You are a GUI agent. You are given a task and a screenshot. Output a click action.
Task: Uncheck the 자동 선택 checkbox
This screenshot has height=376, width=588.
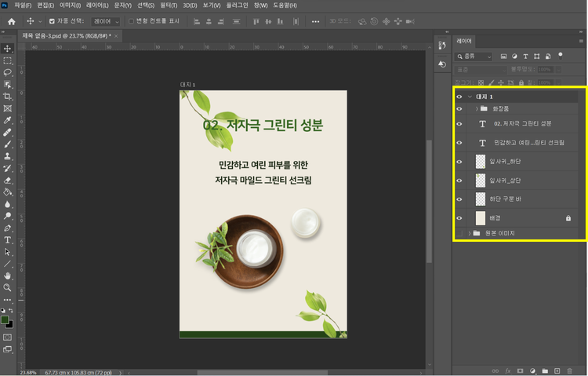pos(52,21)
